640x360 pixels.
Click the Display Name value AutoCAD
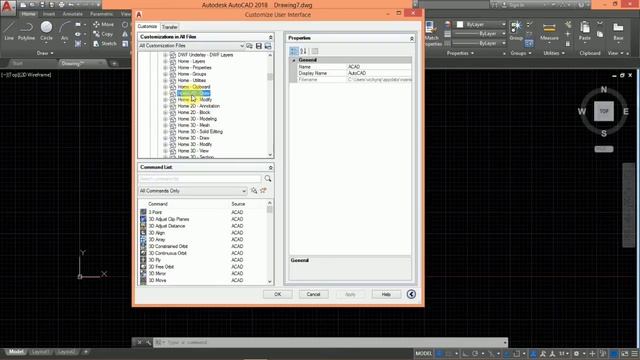pyautogui.click(x=357, y=73)
